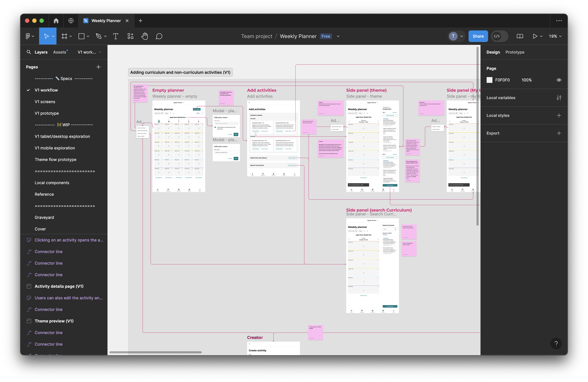Click the Team project breadcrumb
This screenshot has width=588, height=382.
[x=256, y=36]
